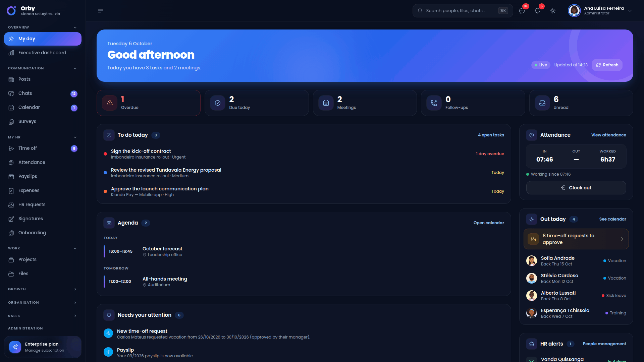Click the Clock out button
Viewport: 644px width, 362px height.
(576, 188)
